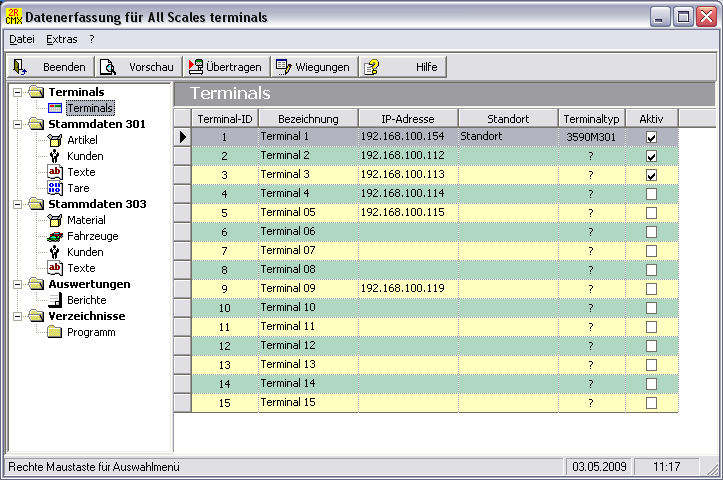This screenshot has height=480, width=723.
Task: Collapse the Verzeichnisse tree node
Action: [17, 316]
